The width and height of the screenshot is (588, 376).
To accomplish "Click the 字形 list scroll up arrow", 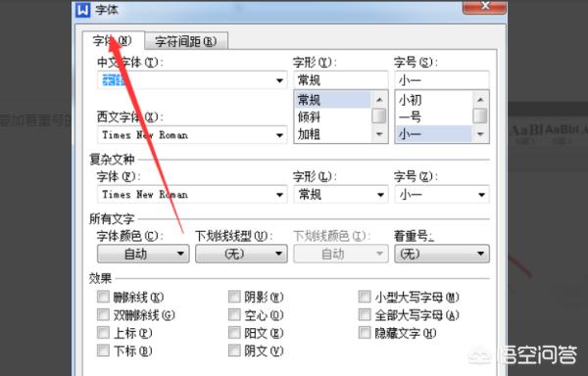I will point(379,99).
